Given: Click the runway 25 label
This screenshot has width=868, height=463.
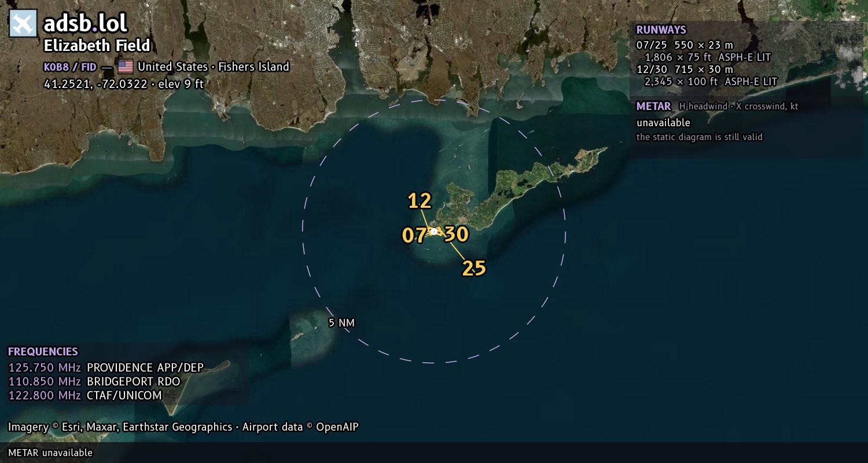Looking at the screenshot, I should point(473,268).
